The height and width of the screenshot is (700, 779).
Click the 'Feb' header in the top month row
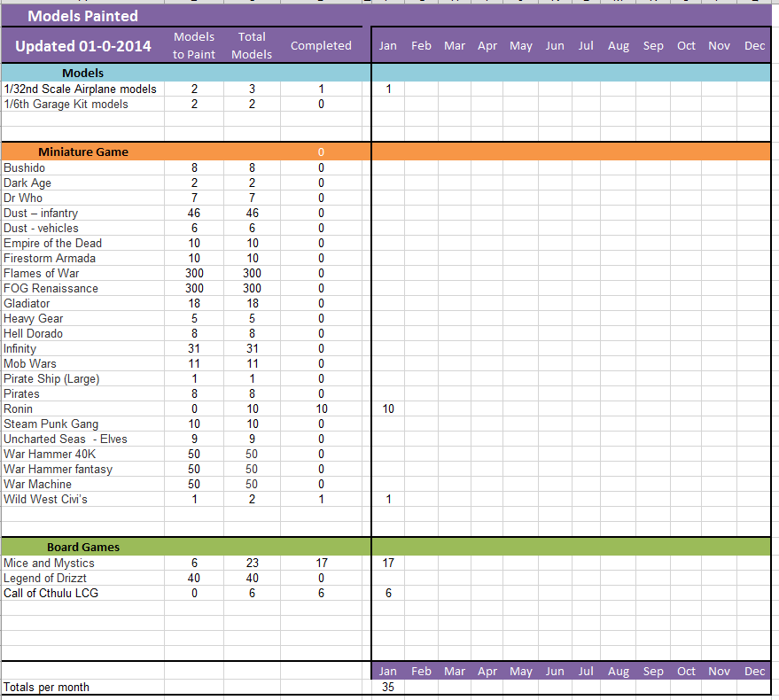pyautogui.click(x=421, y=46)
